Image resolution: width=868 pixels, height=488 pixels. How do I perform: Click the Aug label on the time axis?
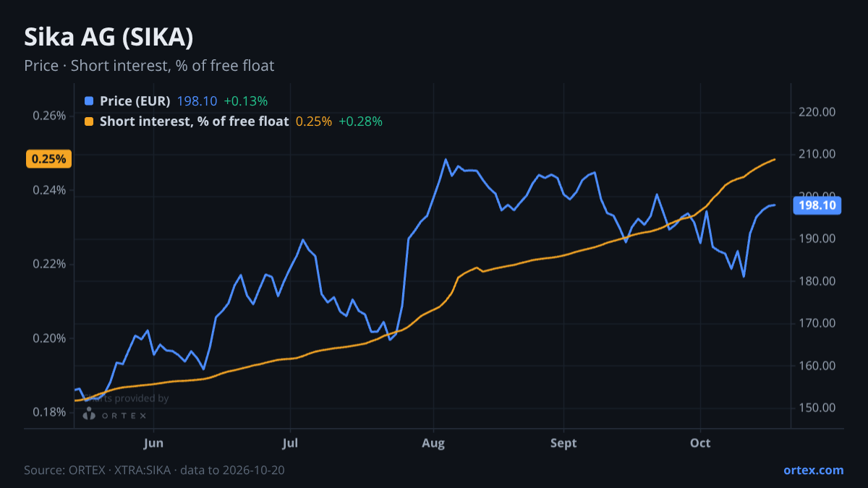(433, 443)
